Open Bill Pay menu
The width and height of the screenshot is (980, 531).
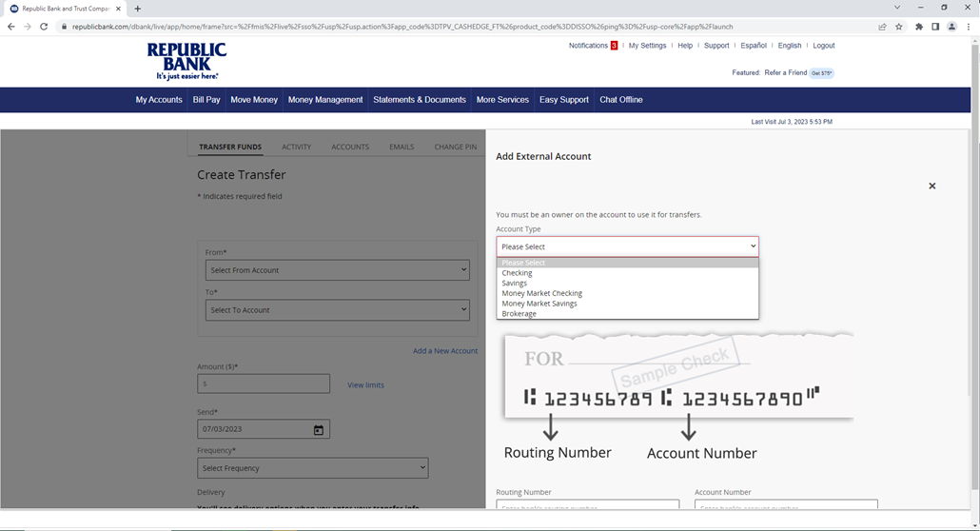coord(206,100)
